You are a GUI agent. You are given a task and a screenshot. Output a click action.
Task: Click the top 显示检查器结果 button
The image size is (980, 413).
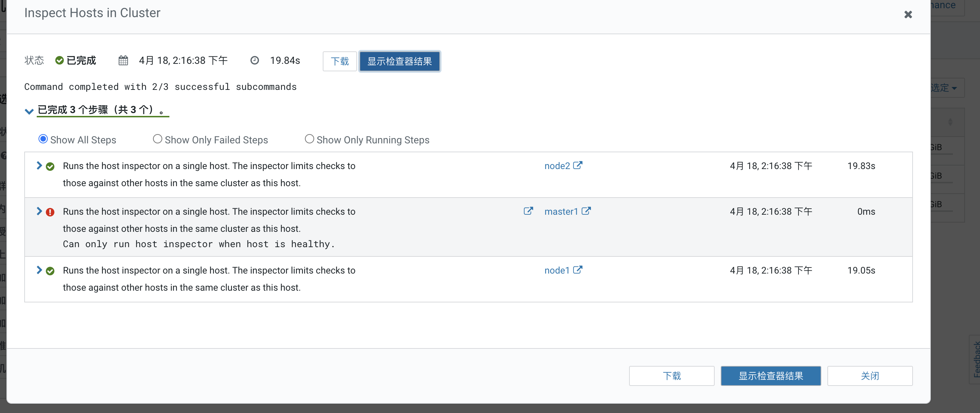(x=399, y=61)
